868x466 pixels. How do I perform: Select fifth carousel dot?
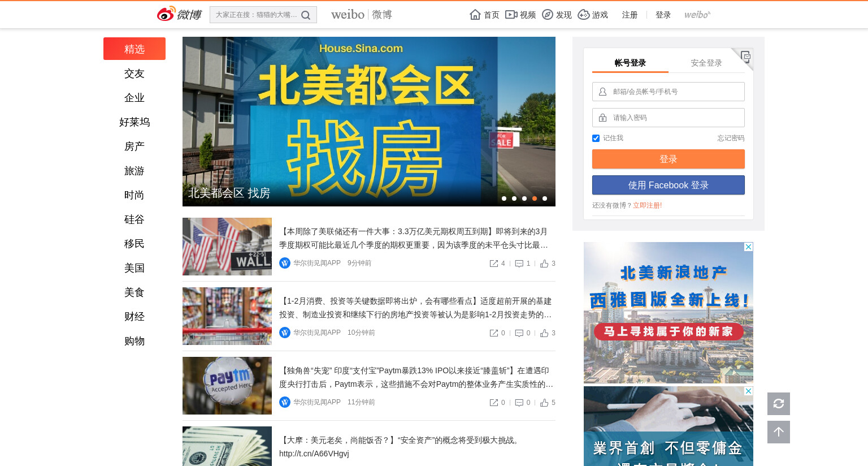pyautogui.click(x=545, y=199)
